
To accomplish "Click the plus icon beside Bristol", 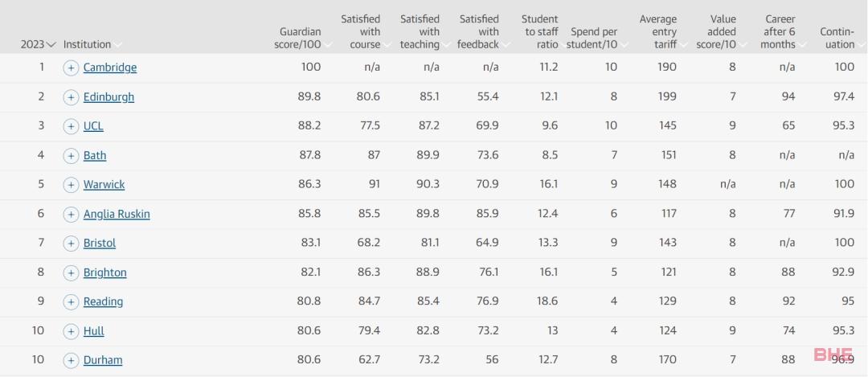I will tap(71, 243).
